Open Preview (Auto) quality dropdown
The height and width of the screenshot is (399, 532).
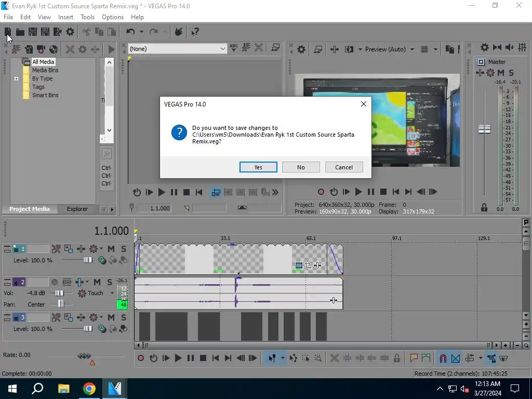pos(412,49)
